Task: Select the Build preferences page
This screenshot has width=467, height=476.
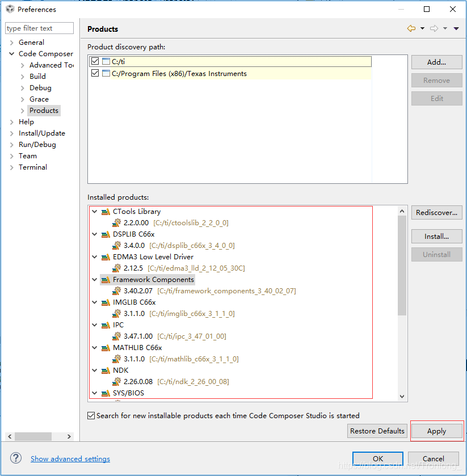Action: coord(37,76)
